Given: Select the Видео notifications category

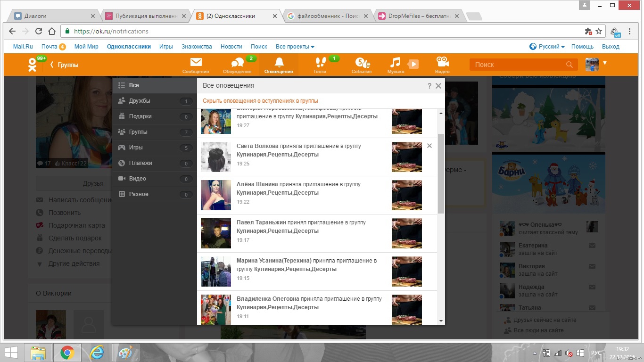Looking at the screenshot, I should pyautogui.click(x=155, y=179).
